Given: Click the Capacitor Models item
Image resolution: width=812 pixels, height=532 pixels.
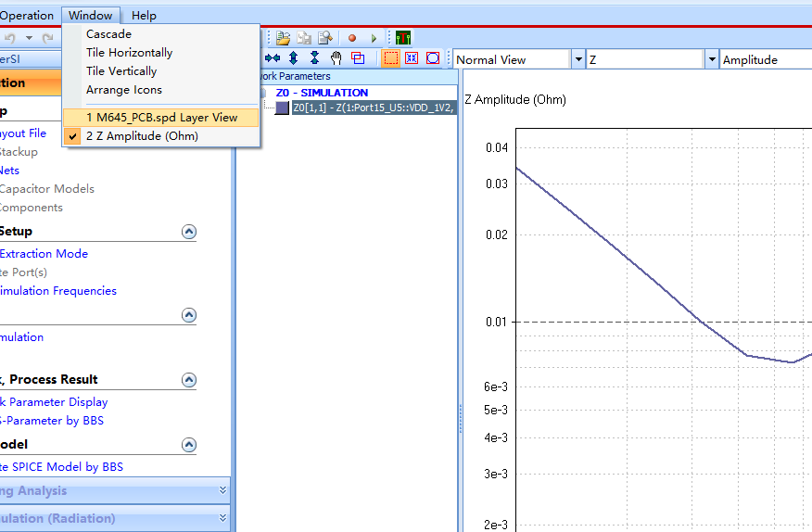Looking at the screenshot, I should tap(46, 189).
